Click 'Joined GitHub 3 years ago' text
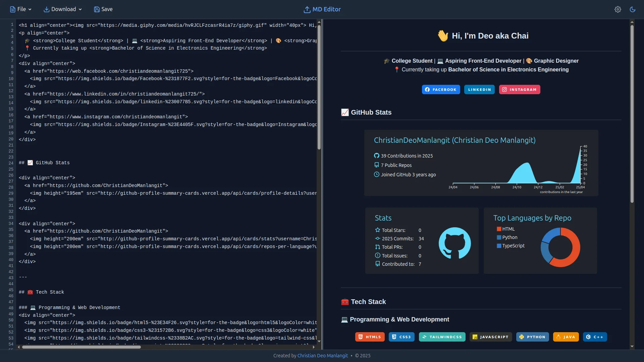644x362 pixels. pyautogui.click(x=408, y=174)
